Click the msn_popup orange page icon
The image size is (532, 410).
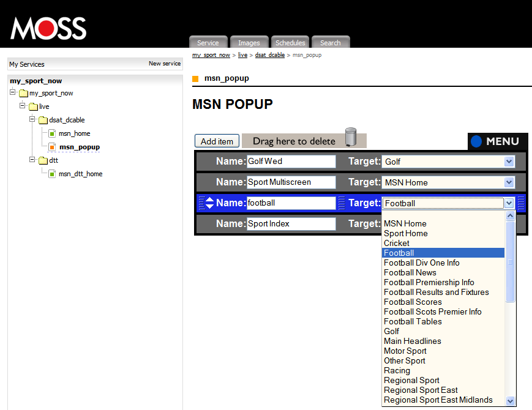(52, 147)
